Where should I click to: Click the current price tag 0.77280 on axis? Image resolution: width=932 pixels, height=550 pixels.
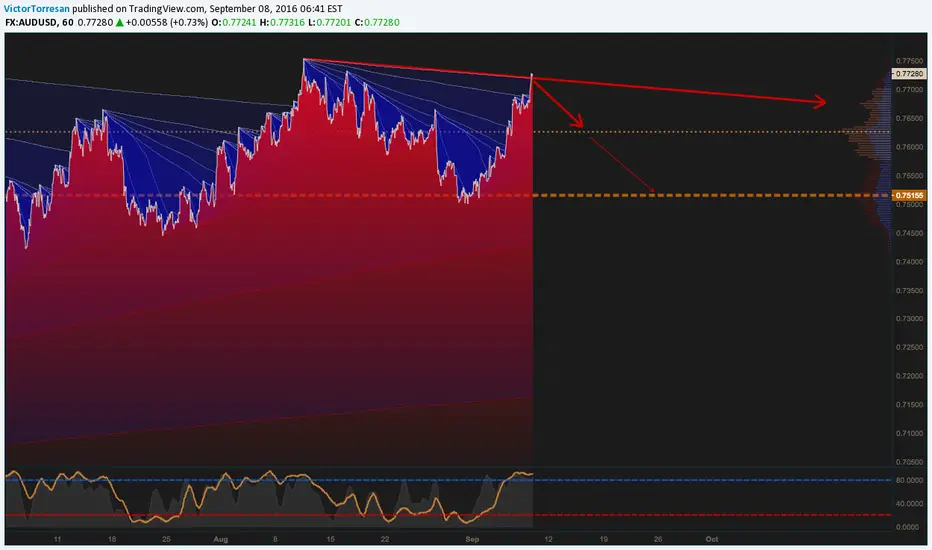coord(909,74)
